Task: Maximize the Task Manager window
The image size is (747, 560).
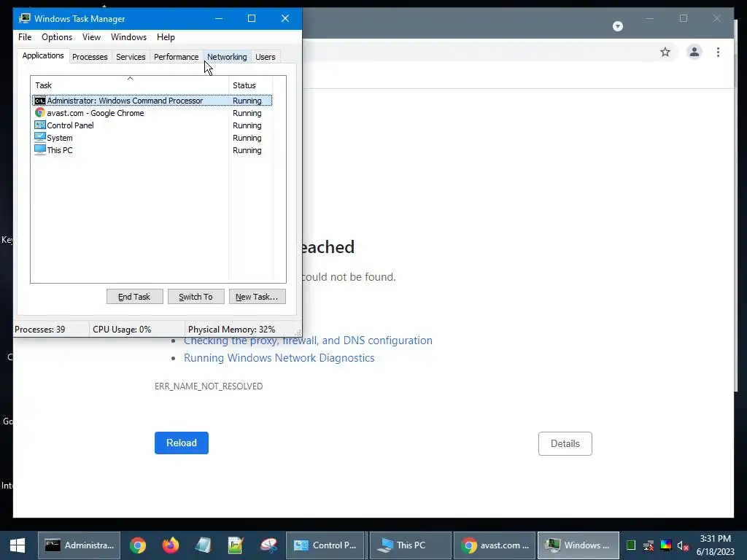Action: click(x=252, y=18)
